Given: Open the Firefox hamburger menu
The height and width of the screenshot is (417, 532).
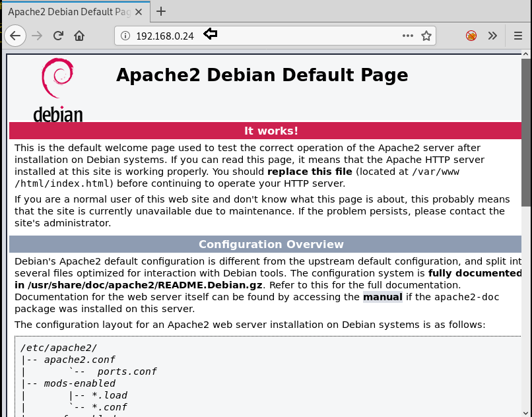Looking at the screenshot, I should tap(517, 36).
